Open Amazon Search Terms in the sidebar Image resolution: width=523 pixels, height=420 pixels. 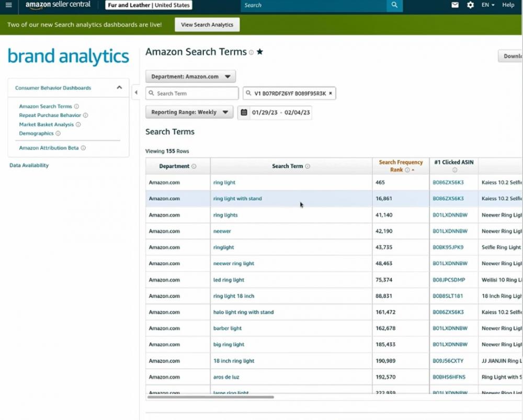46,106
